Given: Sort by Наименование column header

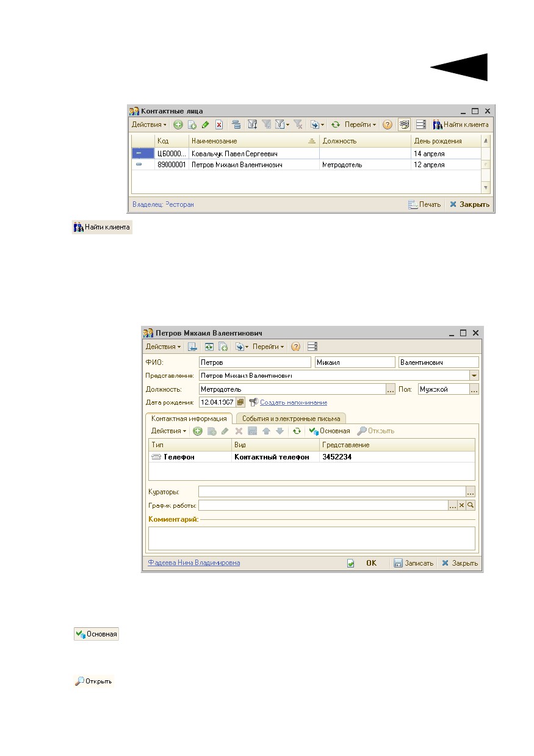Looking at the screenshot, I should [254, 141].
